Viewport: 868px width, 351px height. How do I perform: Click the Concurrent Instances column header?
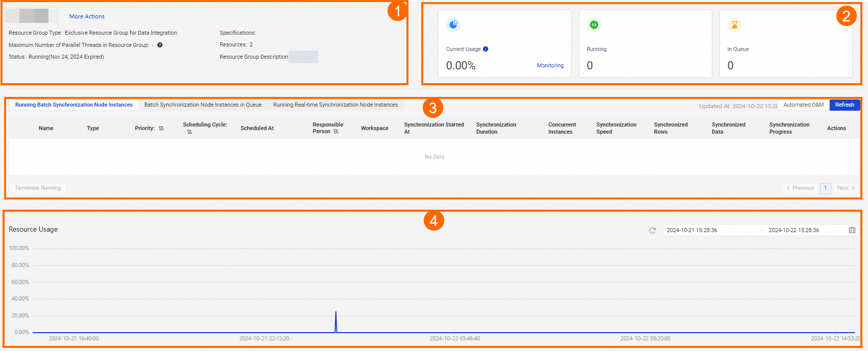[562, 128]
